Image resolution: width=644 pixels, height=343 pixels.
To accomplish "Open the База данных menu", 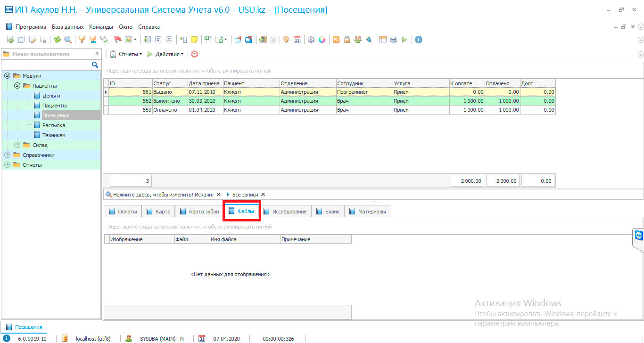I will (x=67, y=27).
